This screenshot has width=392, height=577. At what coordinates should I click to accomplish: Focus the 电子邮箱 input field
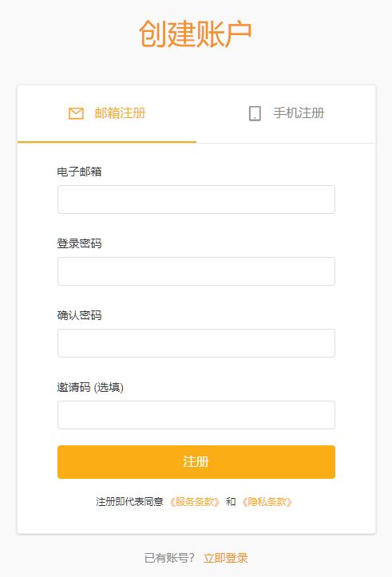196,200
